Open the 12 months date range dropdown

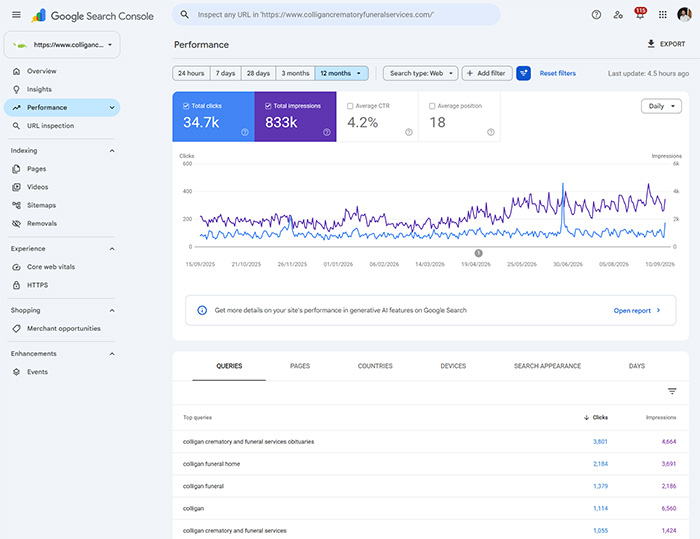pyautogui.click(x=342, y=73)
